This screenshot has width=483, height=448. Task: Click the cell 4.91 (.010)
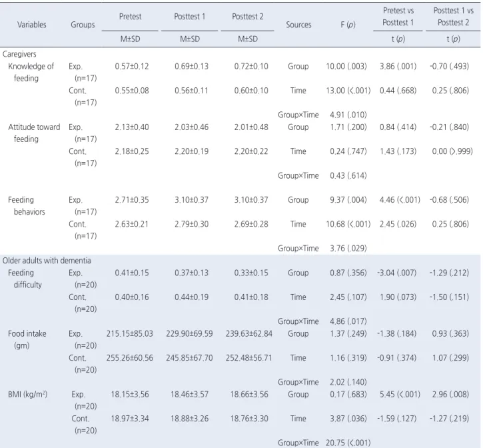click(x=348, y=115)
